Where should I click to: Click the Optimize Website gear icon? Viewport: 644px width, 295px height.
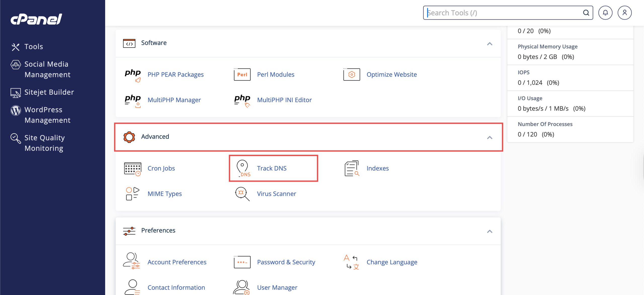coord(351,75)
